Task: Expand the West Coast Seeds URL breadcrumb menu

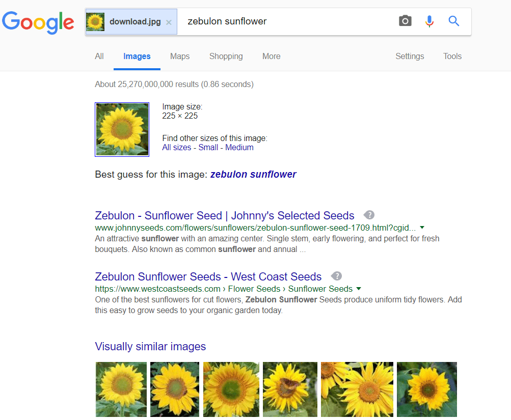Action: pos(358,288)
